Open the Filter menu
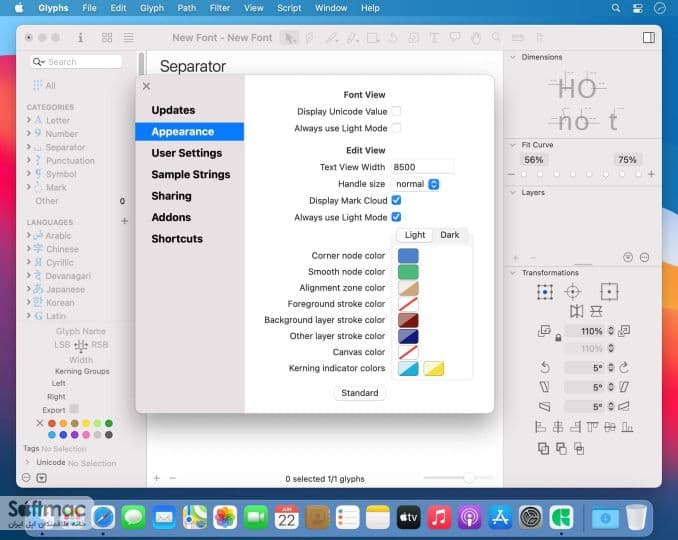The image size is (678, 540). [220, 8]
